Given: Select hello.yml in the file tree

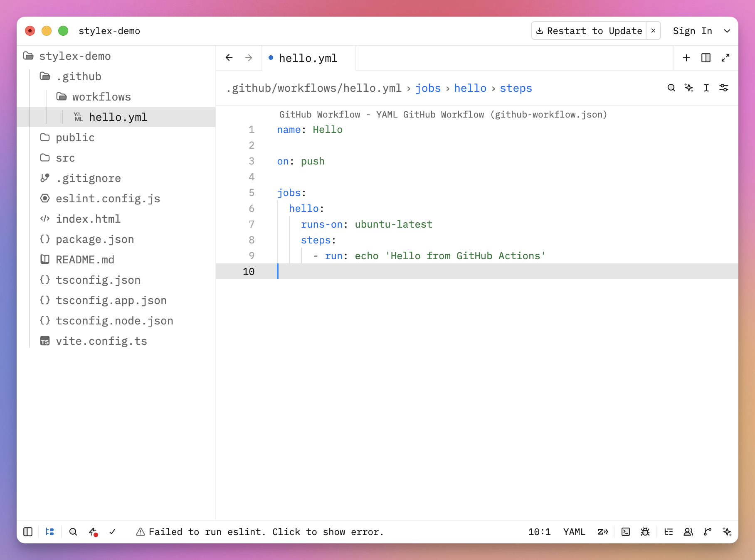Looking at the screenshot, I should point(116,117).
